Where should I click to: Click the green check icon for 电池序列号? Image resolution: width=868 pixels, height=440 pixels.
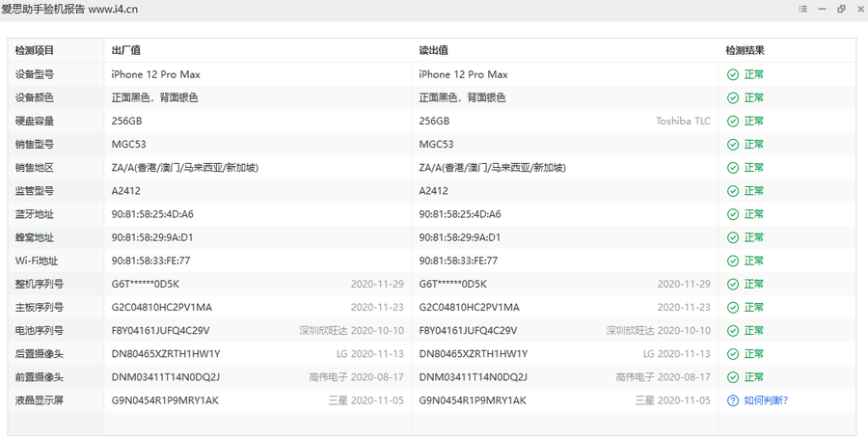(733, 331)
